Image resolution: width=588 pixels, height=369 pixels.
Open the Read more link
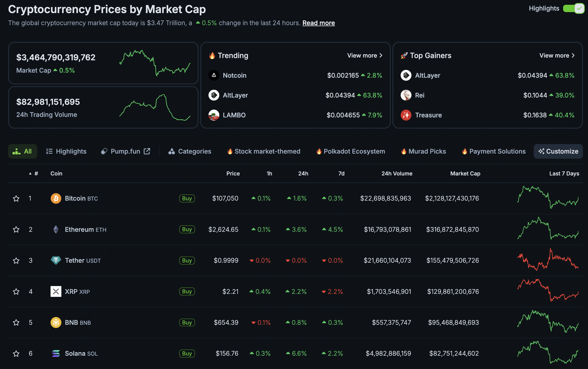[318, 23]
